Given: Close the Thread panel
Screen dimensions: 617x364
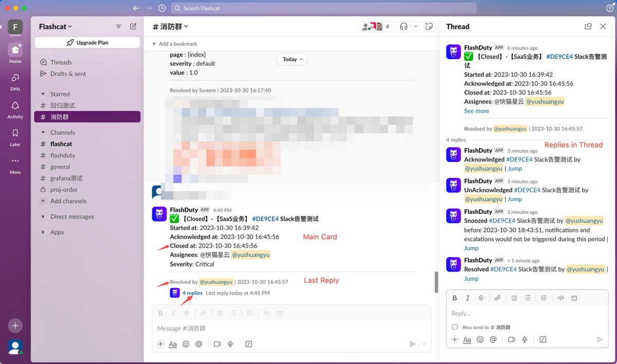Looking at the screenshot, I should pyautogui.click(x=603, y=26).
